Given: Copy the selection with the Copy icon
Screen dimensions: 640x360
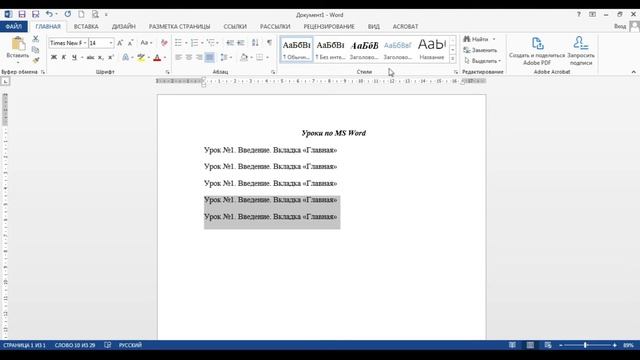Looking at the screenshot, I should [36, 50].
